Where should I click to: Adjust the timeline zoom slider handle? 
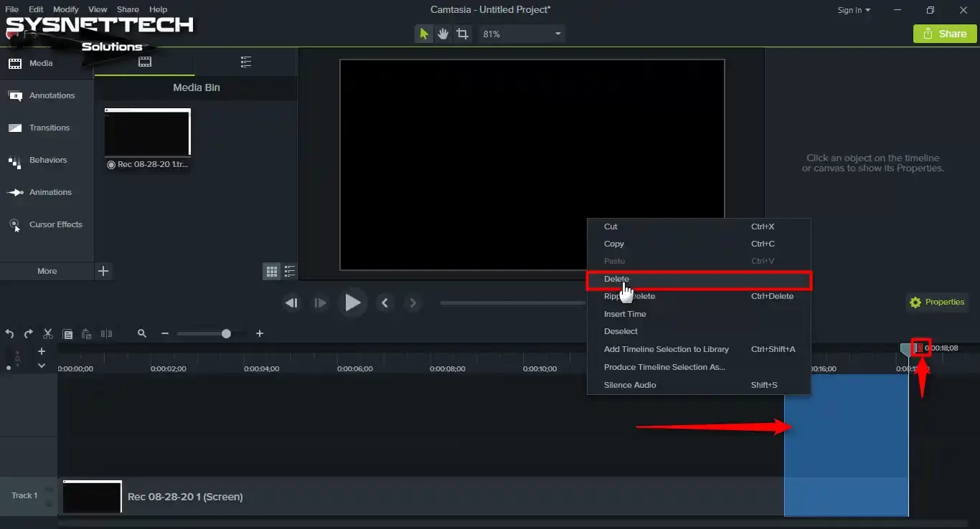click(227, 334)
